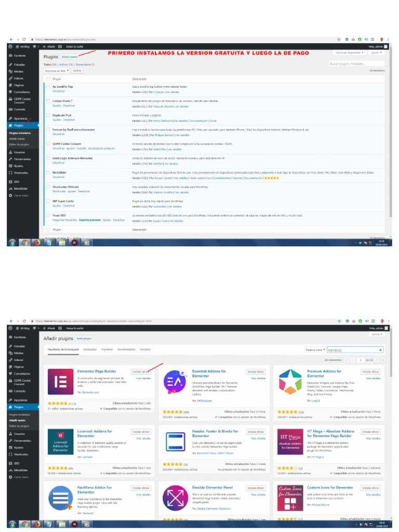The height and width of the screenshot is (532, 399).
Task: Click Comentarios bubble icon on Plugins page sidebar
Action: click(x=10, y=92)
